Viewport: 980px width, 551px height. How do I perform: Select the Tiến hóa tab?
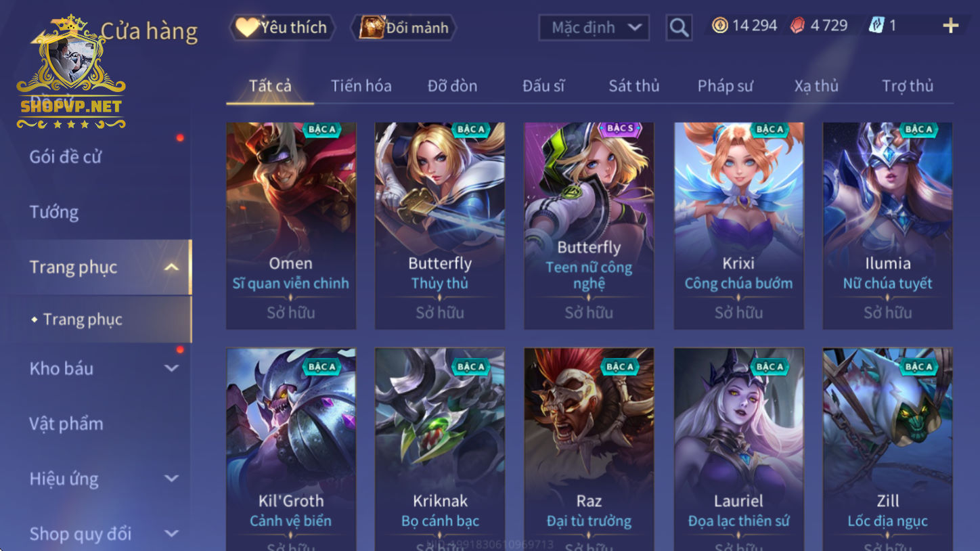tap(361, 86)
